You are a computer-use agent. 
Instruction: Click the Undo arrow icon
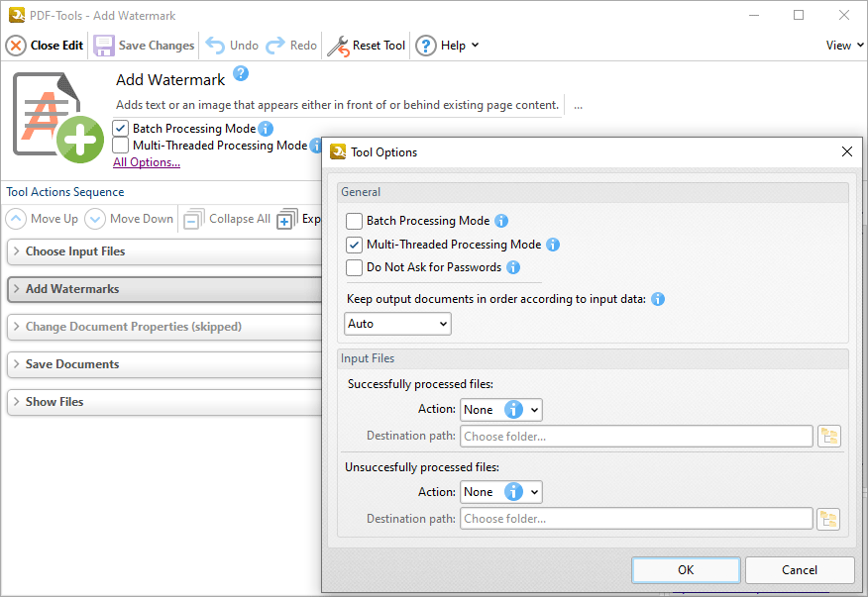215,46
